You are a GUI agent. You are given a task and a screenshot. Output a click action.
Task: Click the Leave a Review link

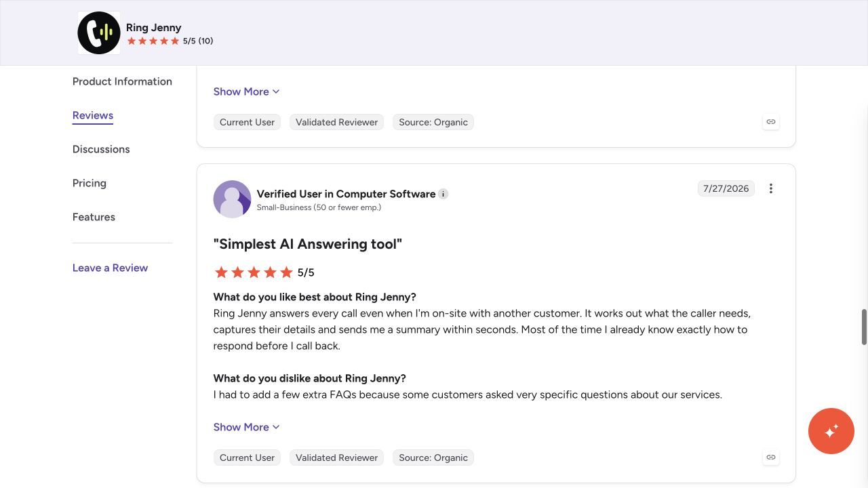point(110,268)
